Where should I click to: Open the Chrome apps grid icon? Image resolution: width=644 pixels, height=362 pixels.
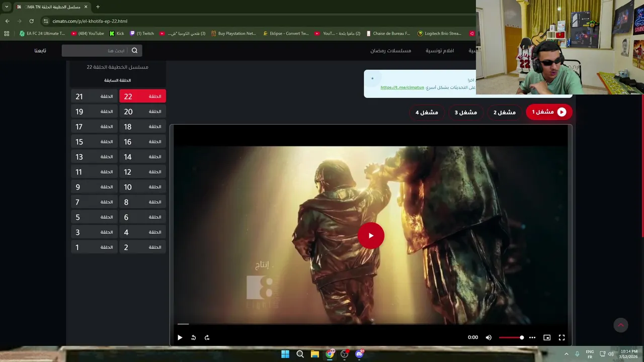pyautogui.click(x=7, y=34)
